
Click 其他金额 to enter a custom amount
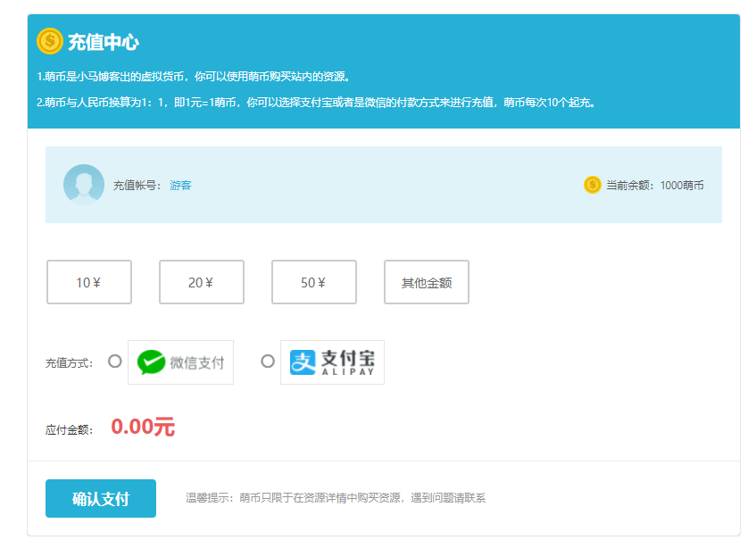426,282
